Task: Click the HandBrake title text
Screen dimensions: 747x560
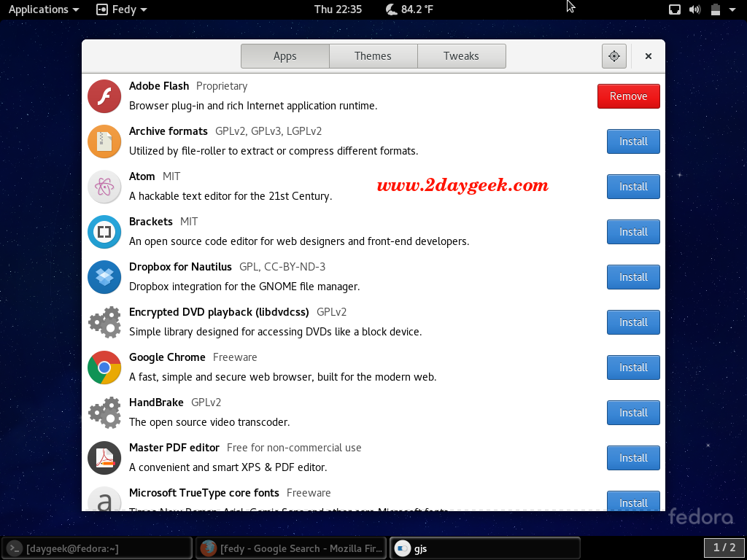Action: (156, 402)
